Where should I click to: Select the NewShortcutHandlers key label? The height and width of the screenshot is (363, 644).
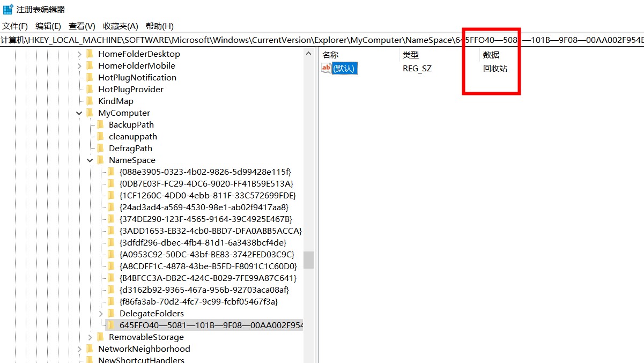[x=142, y=360]
